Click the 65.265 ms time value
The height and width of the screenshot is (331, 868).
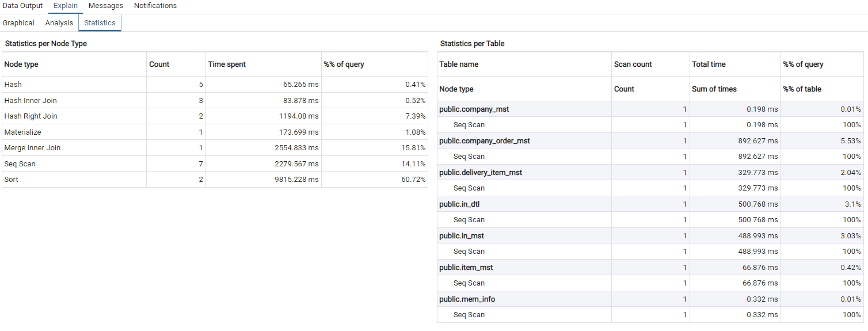[x=301, y=85]
